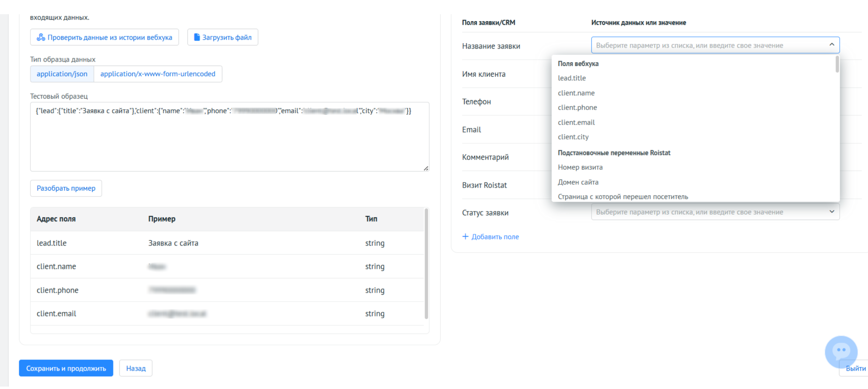This screenshot has width=868, height=389.
Task: Click the Разобрать пример button
Action: click(66, 188)
